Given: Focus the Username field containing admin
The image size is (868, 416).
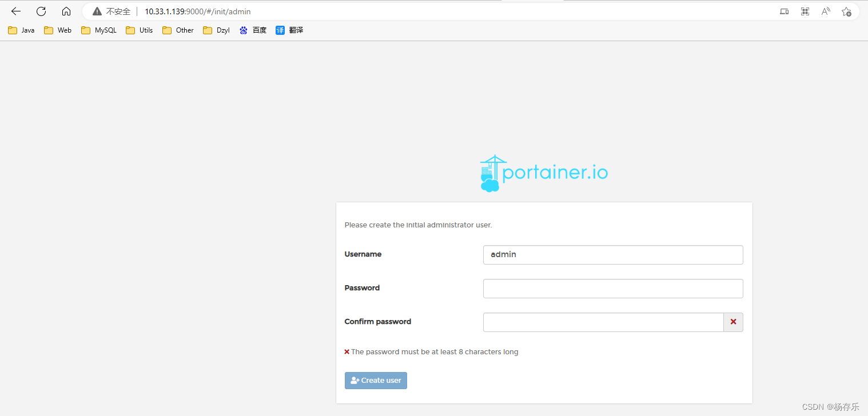Looking at the screenshot, I should click(613, 255).
